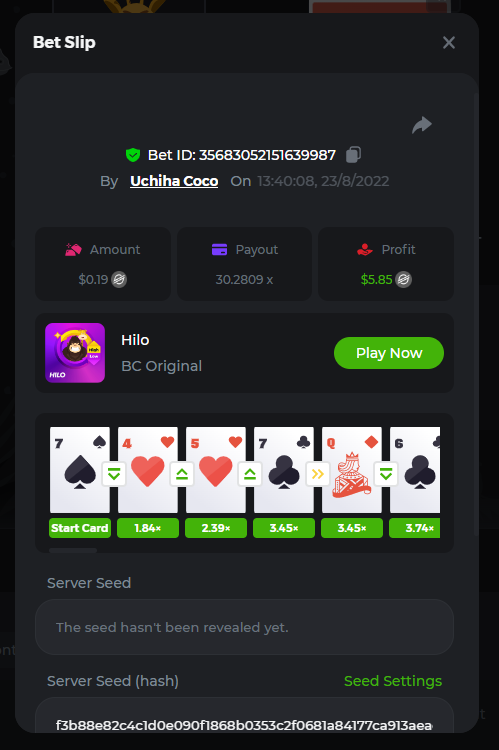Screen dimensions: 499x750
Task: Click the Play Now button
Action: pyautogui.click(x=389, y=353)
